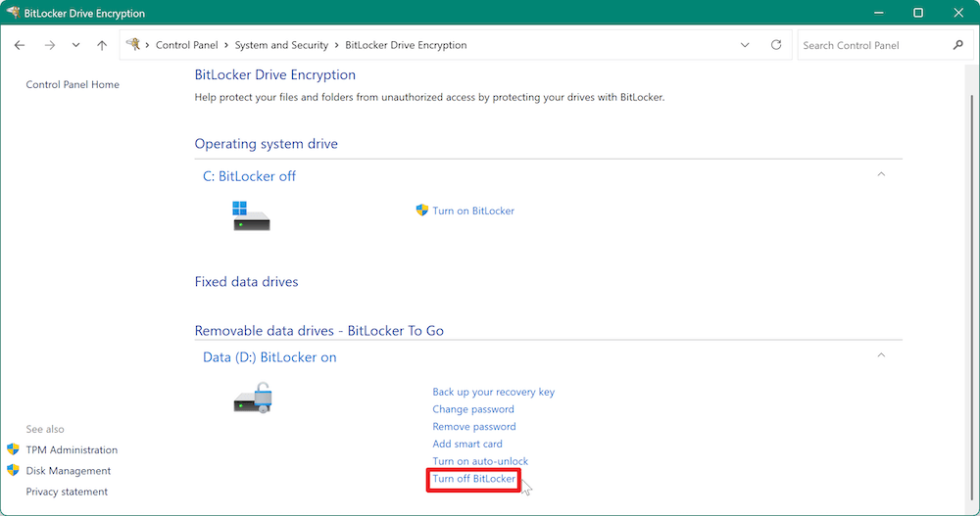
Task: Click the BitLocker Drive Encryption page title
Action: pos(275,75)
